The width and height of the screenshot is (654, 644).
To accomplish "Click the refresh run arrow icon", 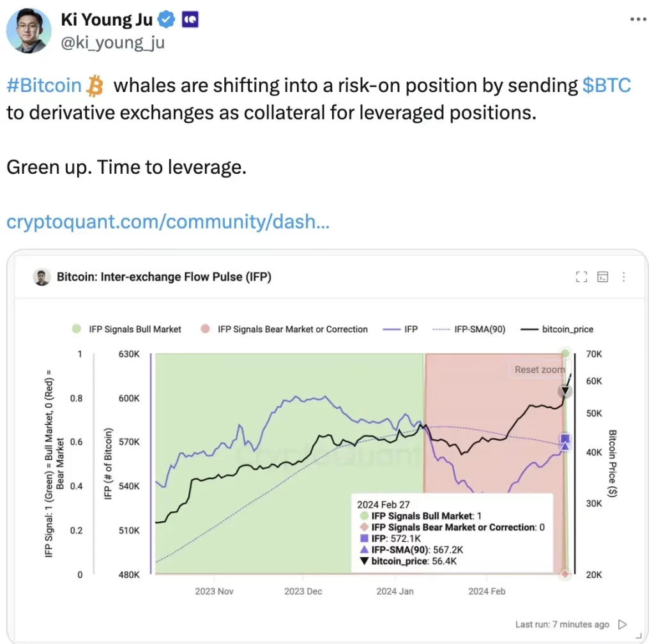I will pos(623,624).
